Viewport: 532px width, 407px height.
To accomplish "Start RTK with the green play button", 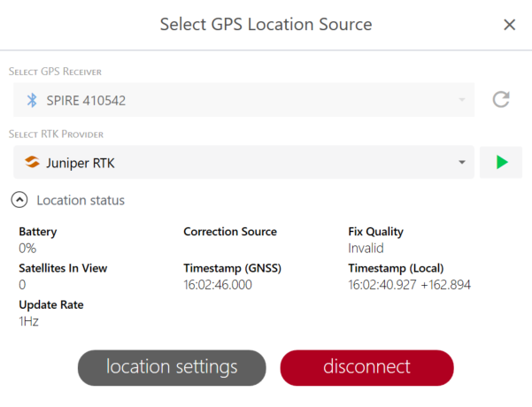I will [x=501, y=162].
